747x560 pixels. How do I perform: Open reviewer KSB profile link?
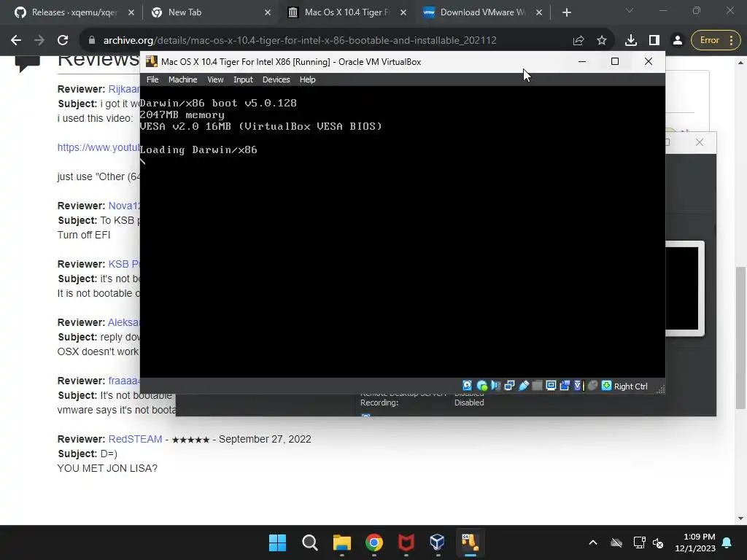click(124, 264)
